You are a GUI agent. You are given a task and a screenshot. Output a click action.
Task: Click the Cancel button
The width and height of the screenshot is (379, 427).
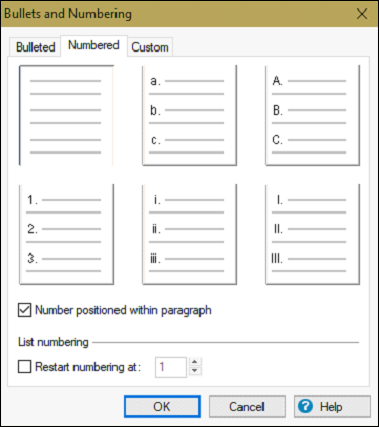click(x=247, y=406)
